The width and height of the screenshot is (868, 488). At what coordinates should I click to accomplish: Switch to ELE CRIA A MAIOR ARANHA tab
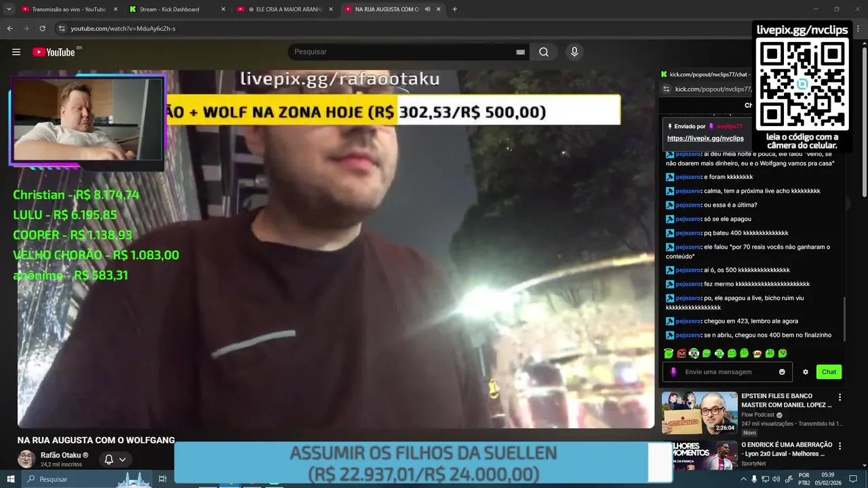(x=285, y=9)
